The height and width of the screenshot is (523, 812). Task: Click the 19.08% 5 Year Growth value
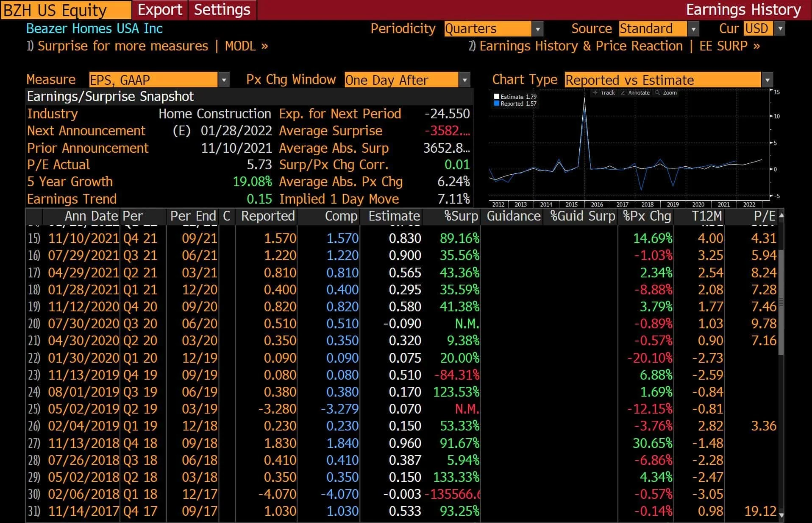click(252, 182)
